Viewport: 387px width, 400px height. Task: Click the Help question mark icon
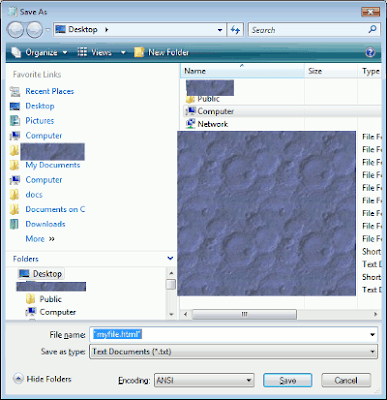coord(370,52)
